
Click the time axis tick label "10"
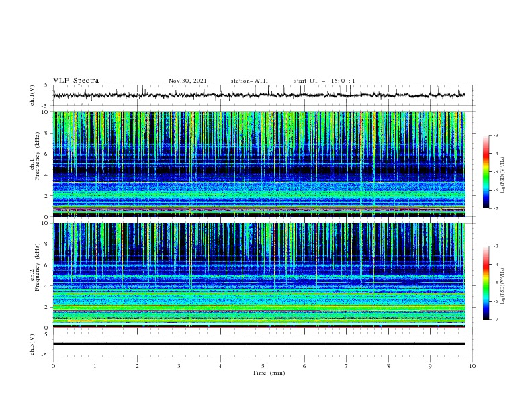coord(472,366)
